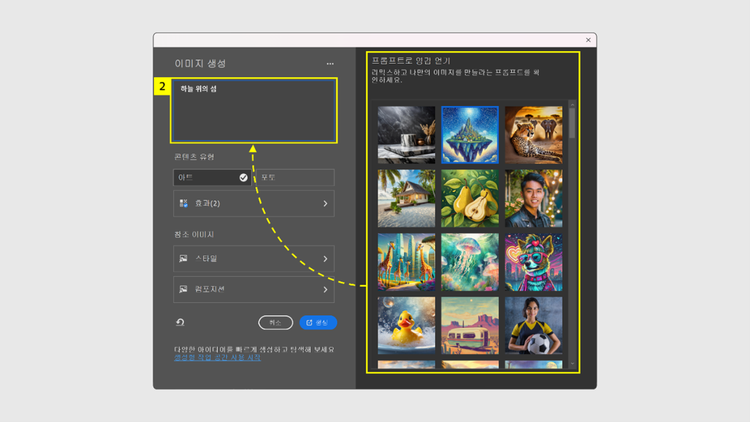The width and height of the screenshot is (750, 422).
Task: Select the neon dog with sunglasses thumbnail
Action: 534,262
